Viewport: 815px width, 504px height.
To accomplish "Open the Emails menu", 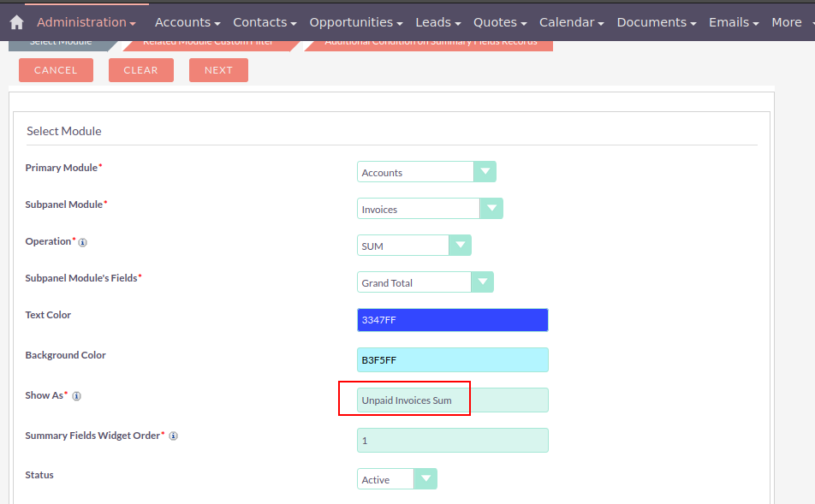I will [x=734, y=22].
